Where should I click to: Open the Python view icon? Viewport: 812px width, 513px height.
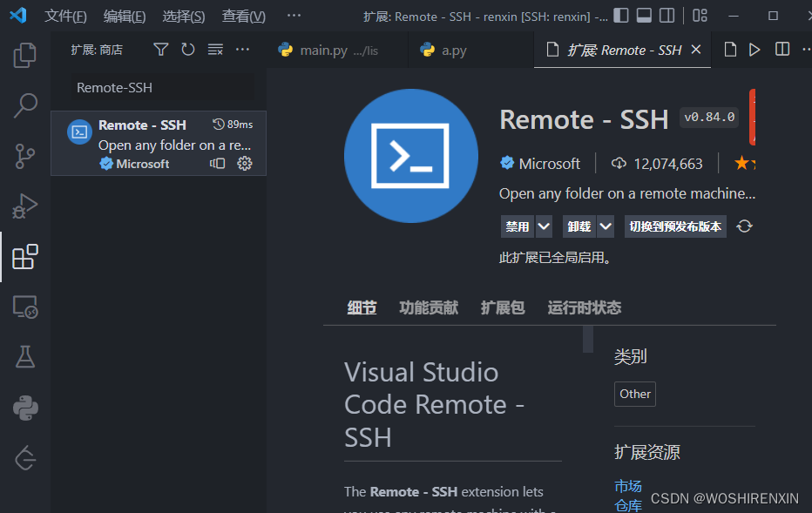25,408
